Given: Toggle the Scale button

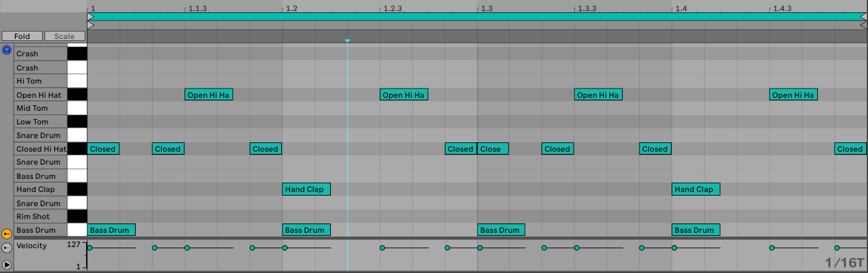Looking at the screenshot, I should (x=64, y=37).
